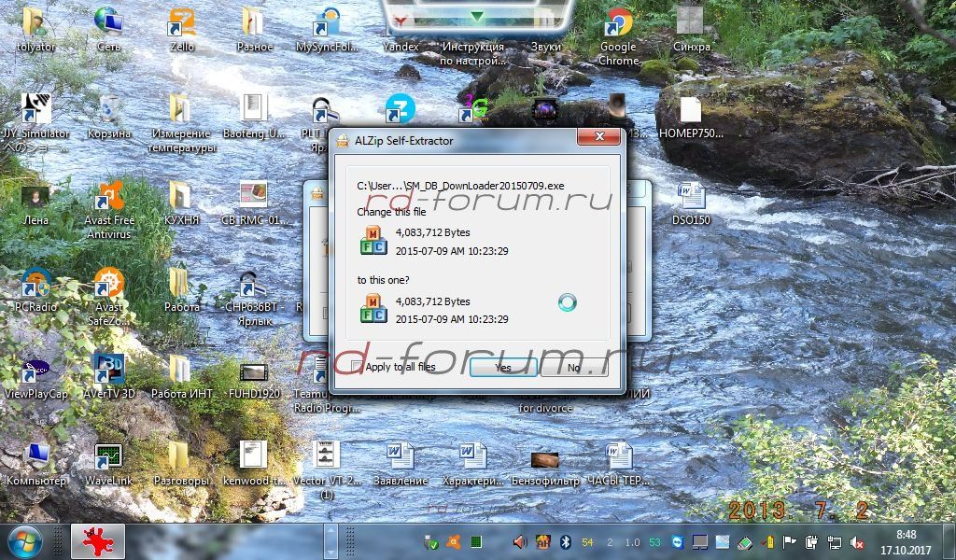956x560 pixels.
Task: Click the Bluetooth tray icon
Action: click(565, 542)
